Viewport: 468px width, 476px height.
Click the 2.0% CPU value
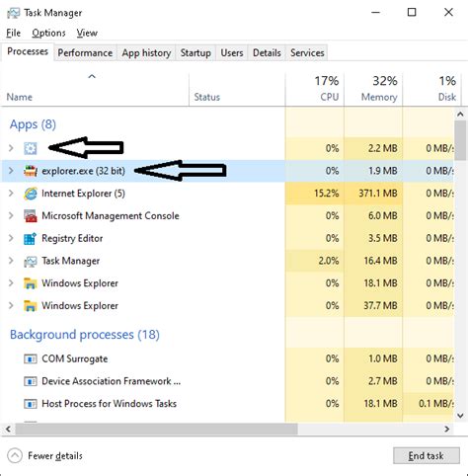point(329,261)
